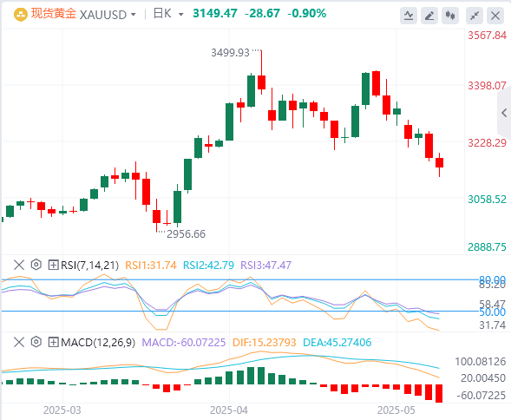
Task: Click the MACD:-60.07225 value
Action: (x=184, y=343)
